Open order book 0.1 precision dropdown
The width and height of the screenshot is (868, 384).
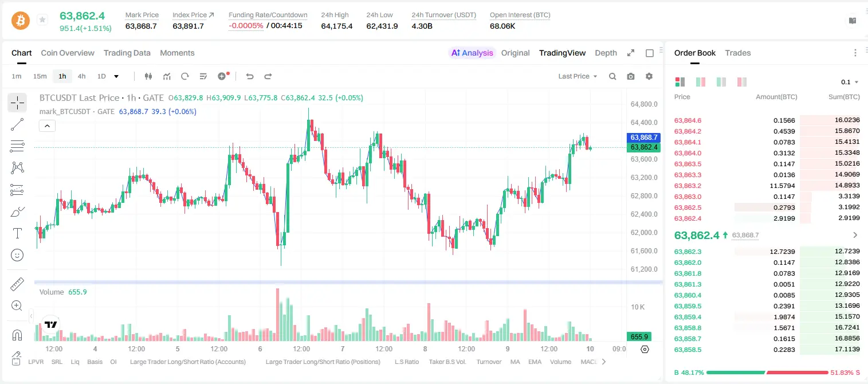point(850,82)
